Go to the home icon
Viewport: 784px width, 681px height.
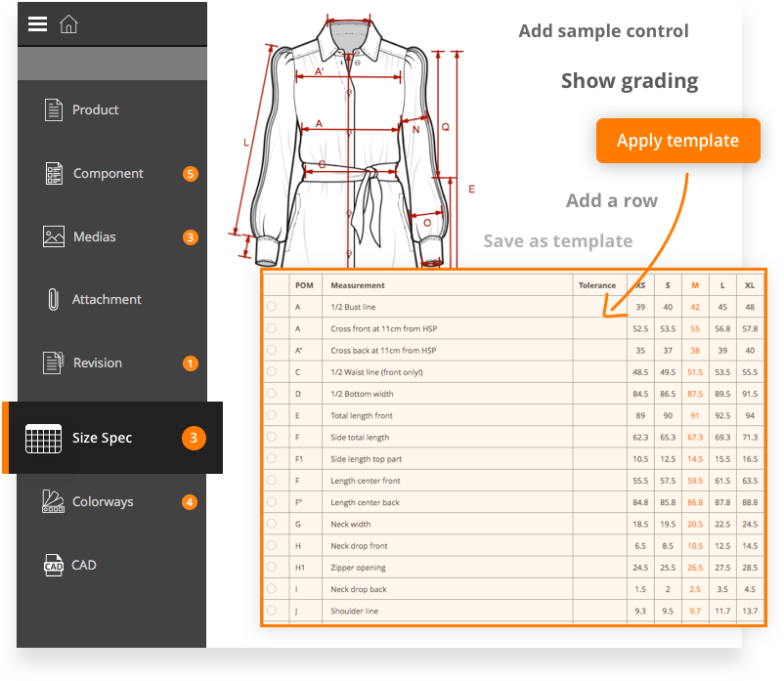click(x=68, y=23)
